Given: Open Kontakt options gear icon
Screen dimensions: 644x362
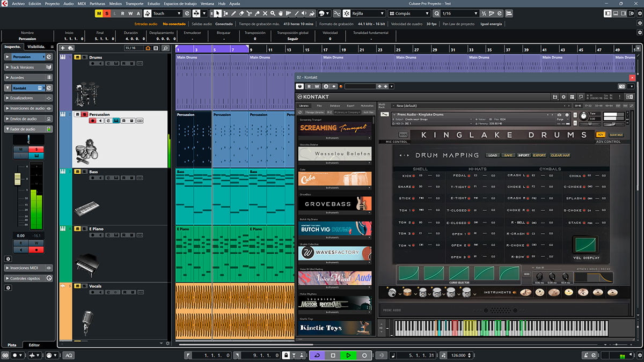Looking at the screenshot, I should tap(563, 97).
